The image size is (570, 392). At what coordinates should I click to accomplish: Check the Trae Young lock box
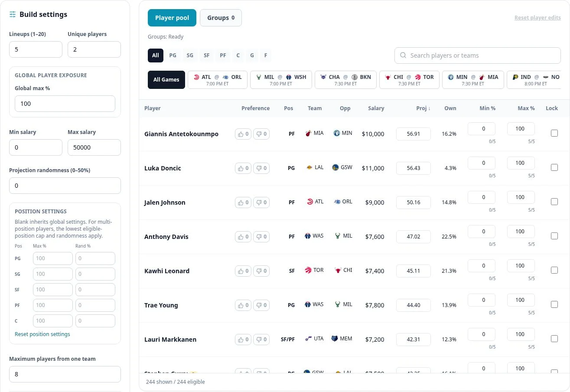coord(554,304)
